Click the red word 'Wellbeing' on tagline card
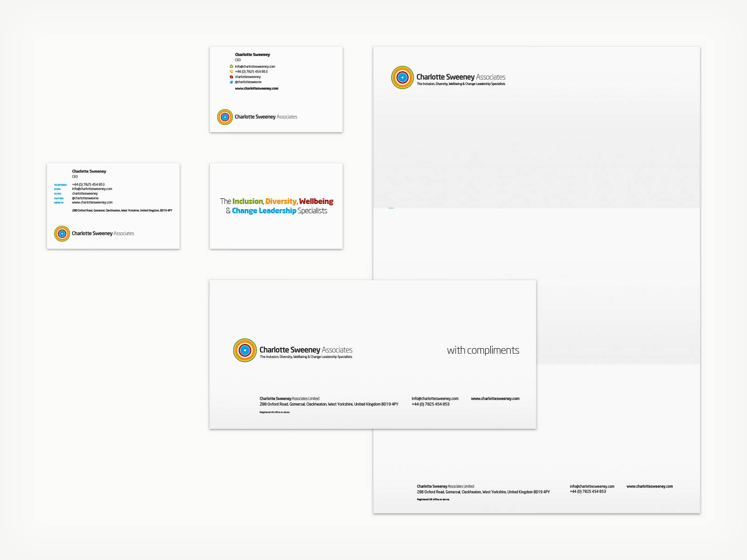 [316, 201]
